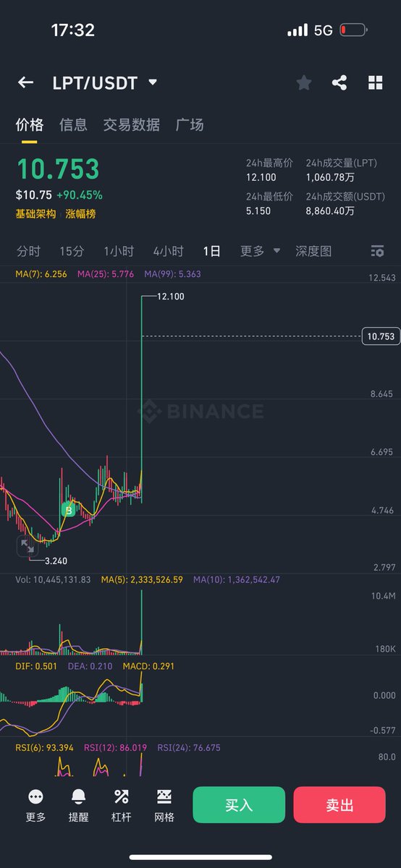This screenshot has height=868, width=401.
Task: Tap the back arrow icon
Action: [25, 82]
